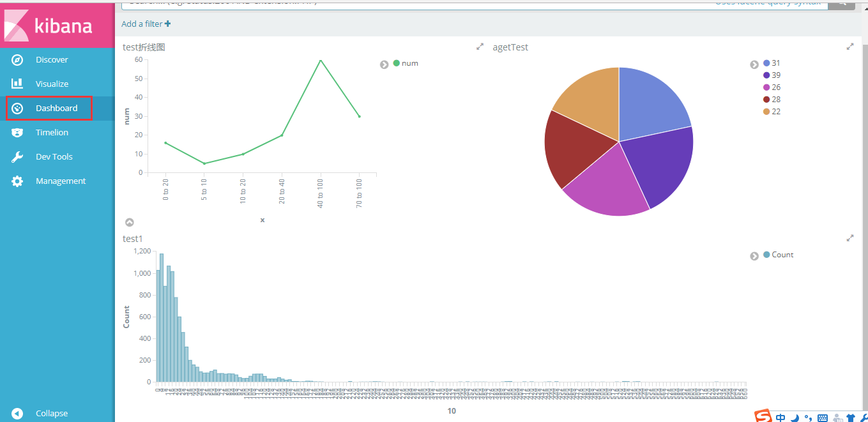
Task: Click the agetTest panel title
Action: click(510, 47)
